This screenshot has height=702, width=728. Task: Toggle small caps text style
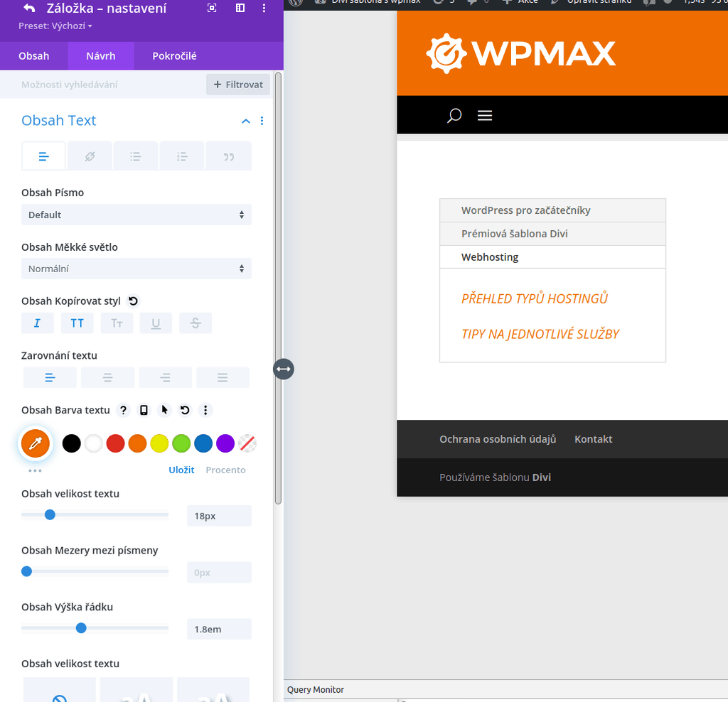point(117,323)
